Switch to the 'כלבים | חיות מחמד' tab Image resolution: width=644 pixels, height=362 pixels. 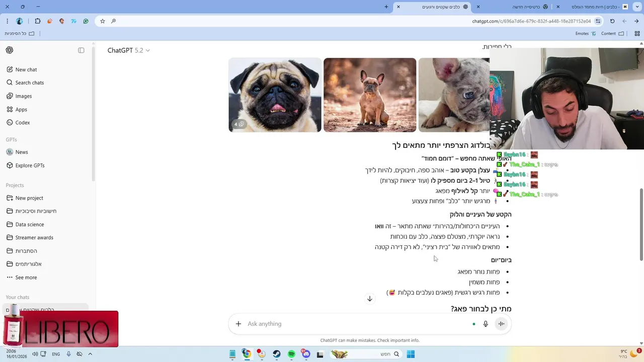(x=593, y=7)
